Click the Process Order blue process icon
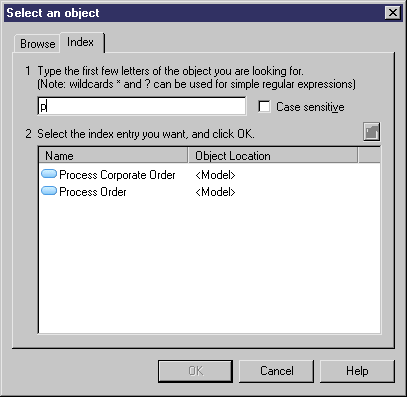The image size is (407, 397). tap(49, 191)
